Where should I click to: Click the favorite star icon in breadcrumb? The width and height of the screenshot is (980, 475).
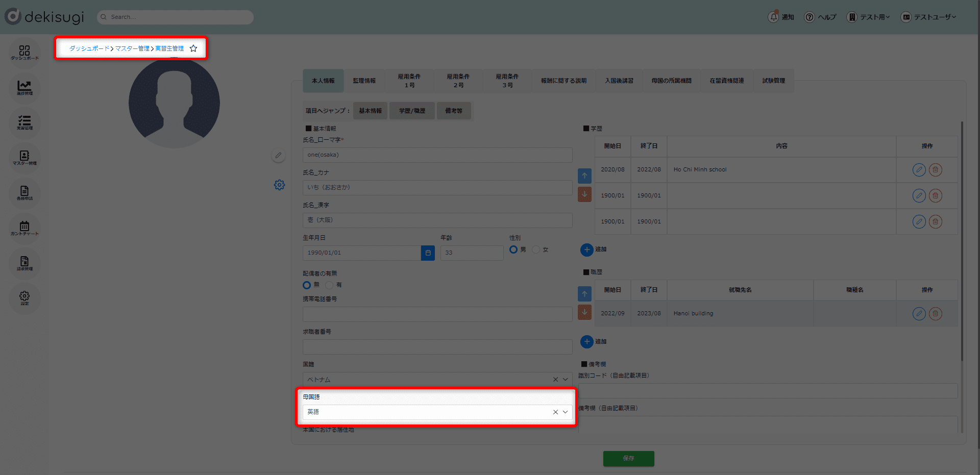point(193,48)
